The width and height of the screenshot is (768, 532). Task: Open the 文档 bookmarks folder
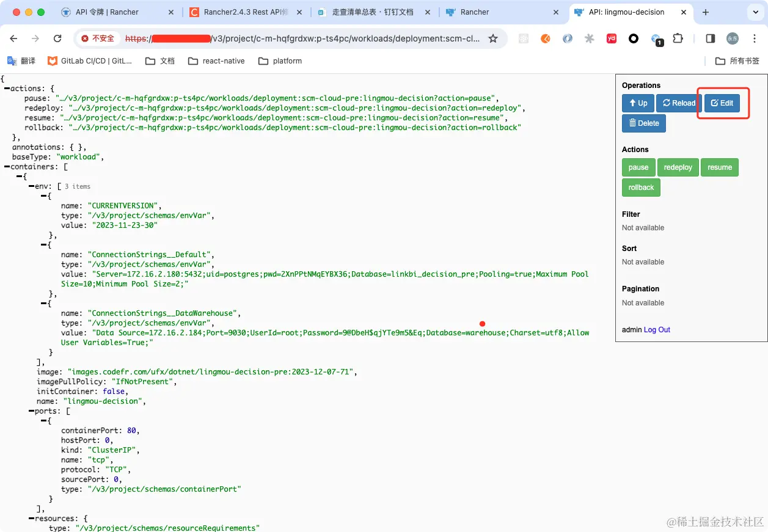[160, 61]
